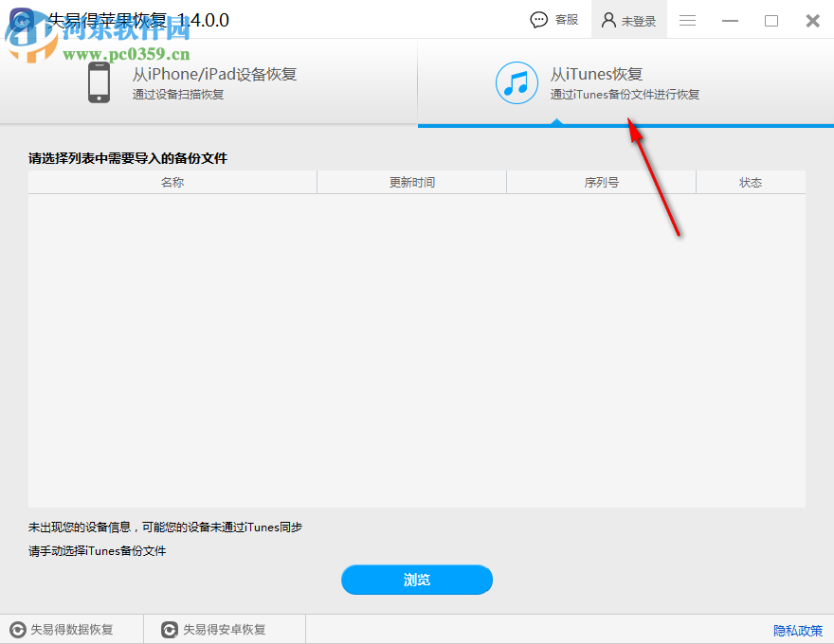Click the highlighted blue tab indicator bar
The height and width of the screenshot is (644, 834).
click(625, 122)
